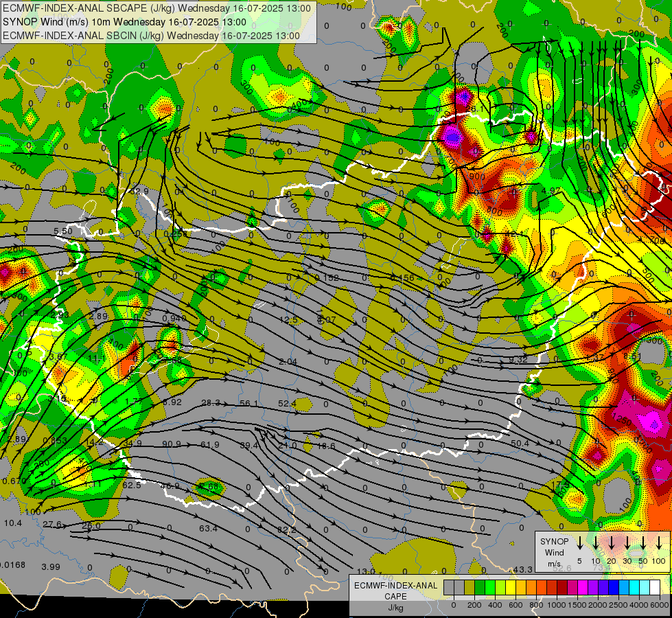This screenshot has height=618, width=672.
Task: Click the '4000' tick on CAPE scale
Action: 639,605
